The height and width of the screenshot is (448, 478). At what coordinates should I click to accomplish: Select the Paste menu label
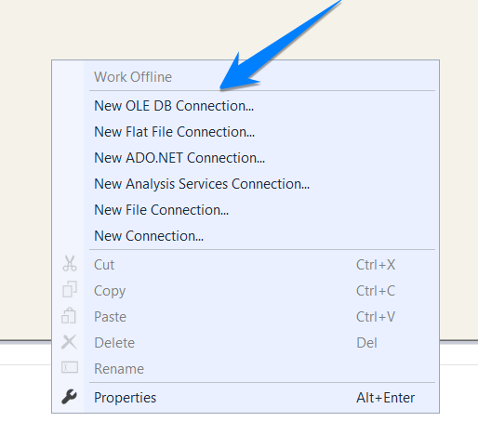coord(110,317)
